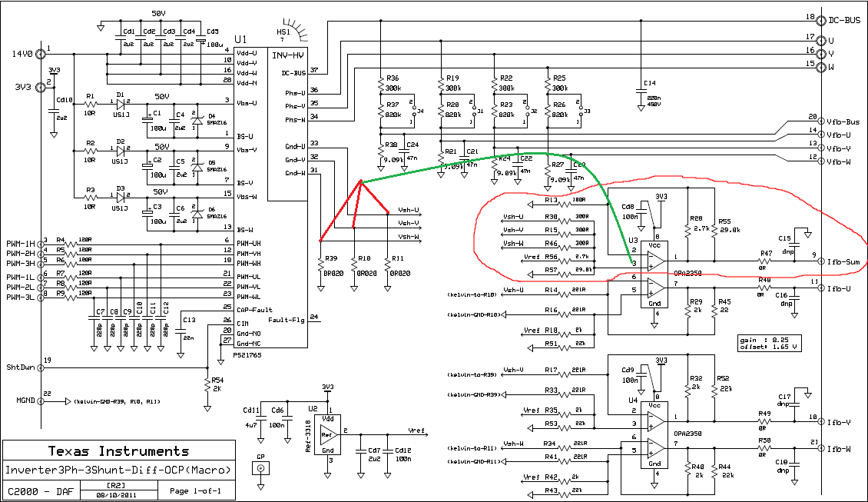Select the Inverter3Ph-3Shunt-Diff-OCP(Macro) title text
This screenshot has height=502, width=868.
click(118, 470)
